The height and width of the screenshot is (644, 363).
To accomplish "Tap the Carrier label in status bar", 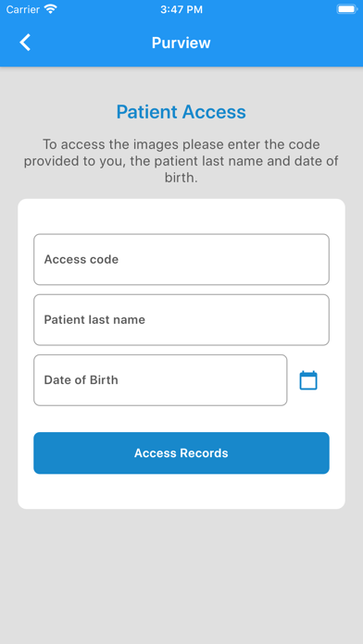I will [23, 9].
